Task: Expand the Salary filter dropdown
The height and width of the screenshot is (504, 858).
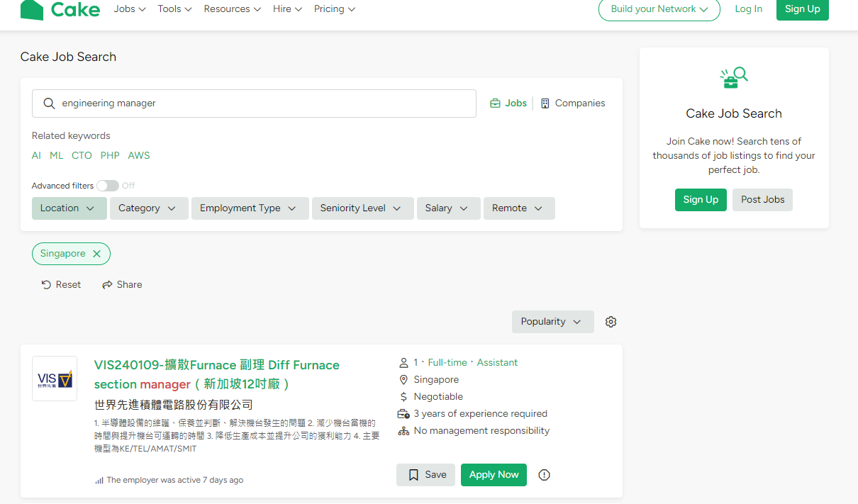Action: point(449,208)
